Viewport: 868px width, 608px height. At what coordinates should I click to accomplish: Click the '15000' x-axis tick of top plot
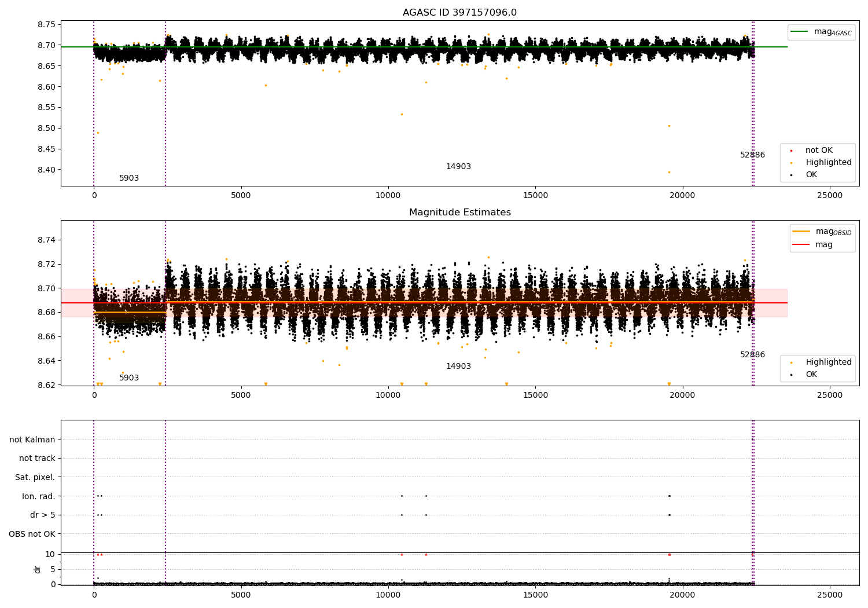tap(535, 196)
